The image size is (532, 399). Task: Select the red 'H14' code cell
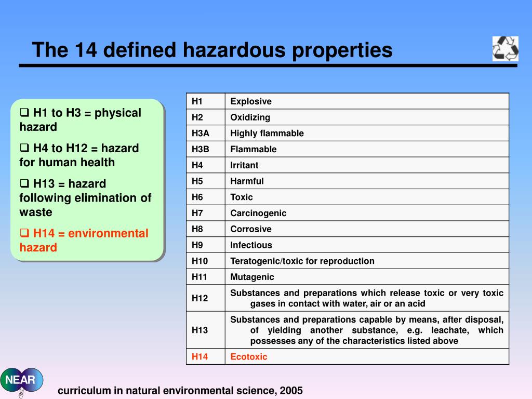pos(206,356)
